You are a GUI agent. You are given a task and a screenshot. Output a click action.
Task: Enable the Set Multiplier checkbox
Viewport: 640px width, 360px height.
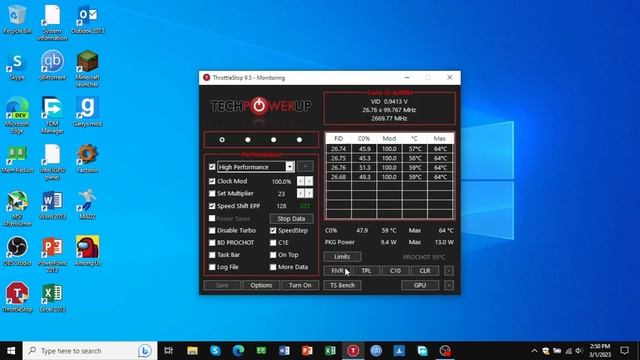pos(212,193)
